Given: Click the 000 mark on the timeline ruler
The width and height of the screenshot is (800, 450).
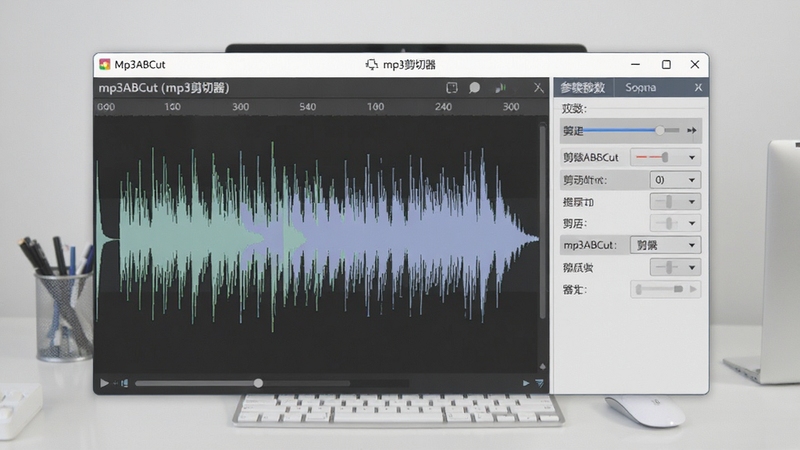Looking at the screenshot, I should click(x=106, y=107).
